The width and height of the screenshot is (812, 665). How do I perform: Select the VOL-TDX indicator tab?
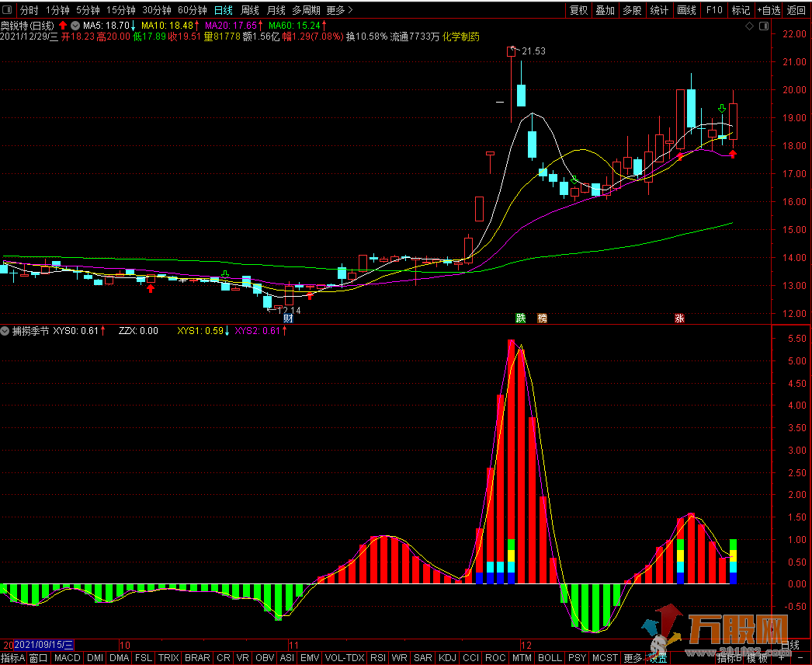click(x=345, y=658)
